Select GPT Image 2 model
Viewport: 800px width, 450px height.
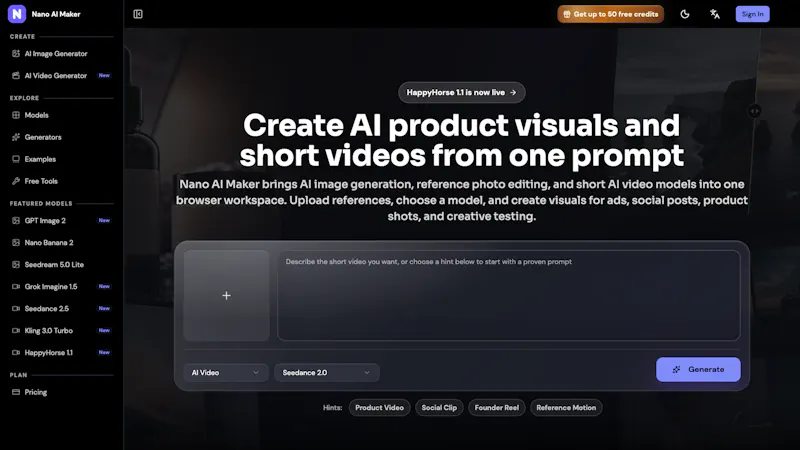(x=61, y=221)
